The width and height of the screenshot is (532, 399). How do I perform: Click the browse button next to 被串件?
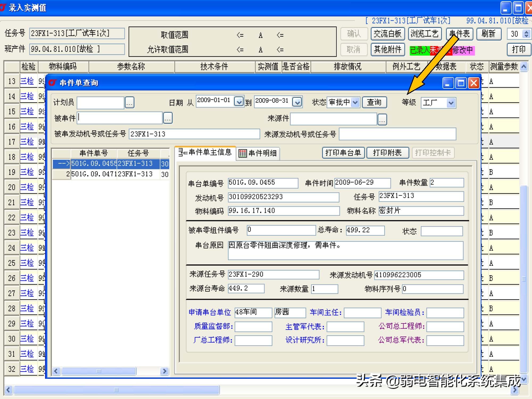click(x=168, y=118)
